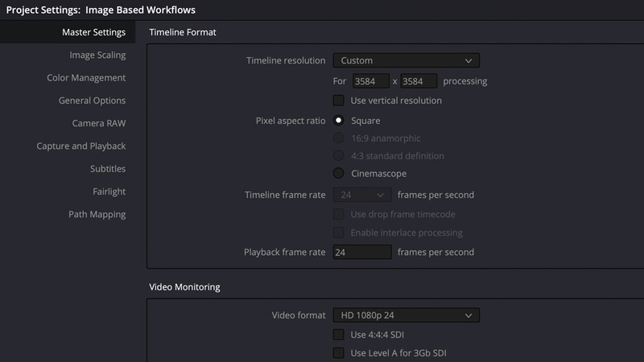
Task: Open Capture and Playback settings
Action: coord(81,146)
